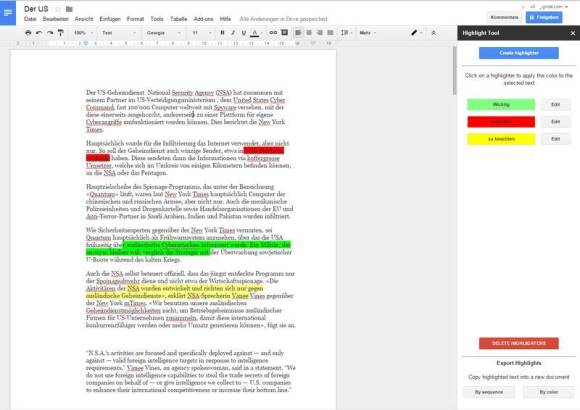The height and width of the screenshot is (410, 580).
Task: Click the red highlighted text in the document
Action: pyautogui.click(x=264, y=151)
